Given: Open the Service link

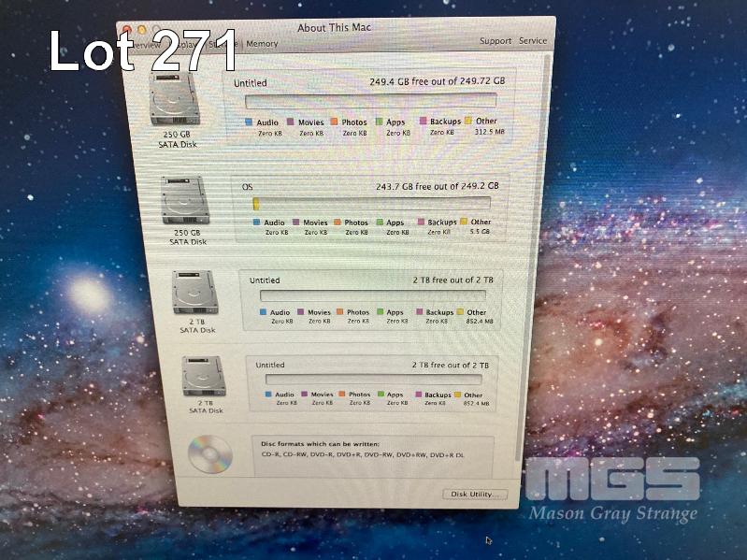Looking at the screenshot, I should tap(533, 41).
